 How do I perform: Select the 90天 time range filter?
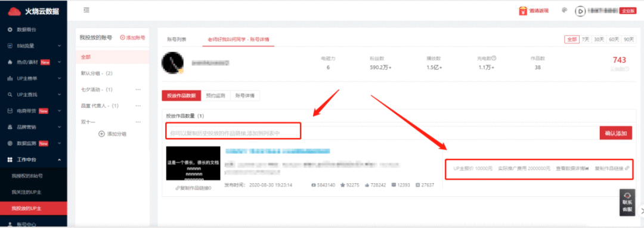coord(629,39)
